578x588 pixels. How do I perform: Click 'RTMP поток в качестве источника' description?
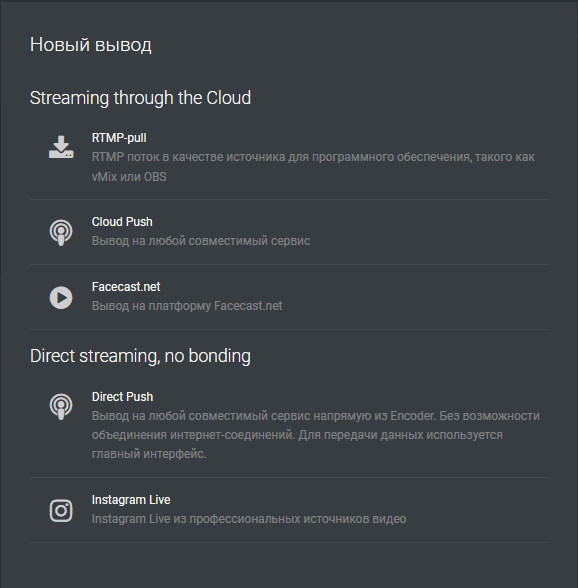point(189,157)
